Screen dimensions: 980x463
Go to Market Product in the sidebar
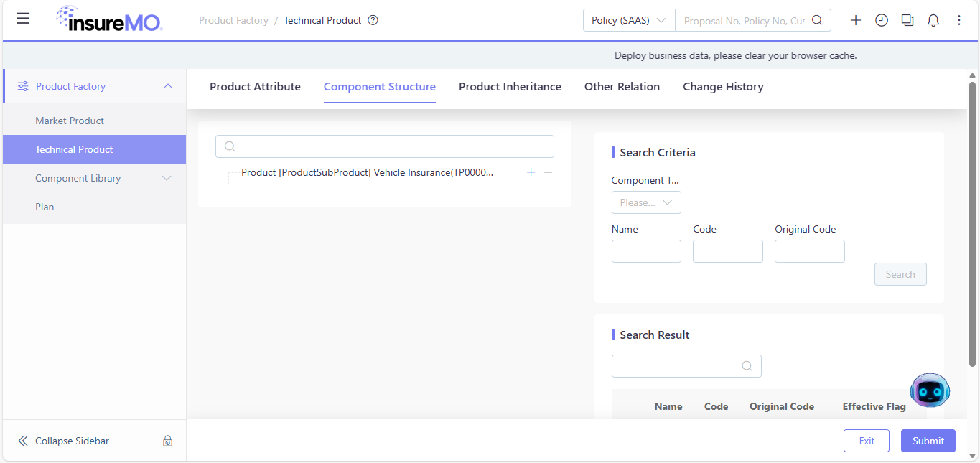94,121
